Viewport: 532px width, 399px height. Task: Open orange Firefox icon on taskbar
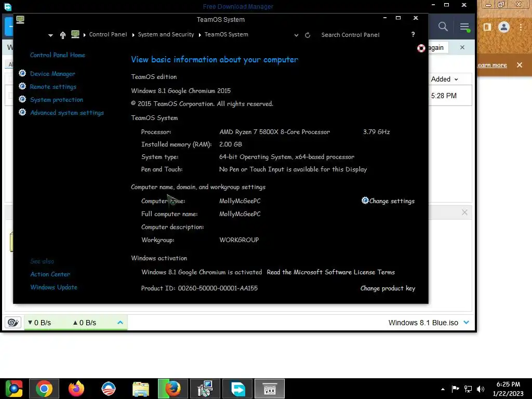coord(76,389)
